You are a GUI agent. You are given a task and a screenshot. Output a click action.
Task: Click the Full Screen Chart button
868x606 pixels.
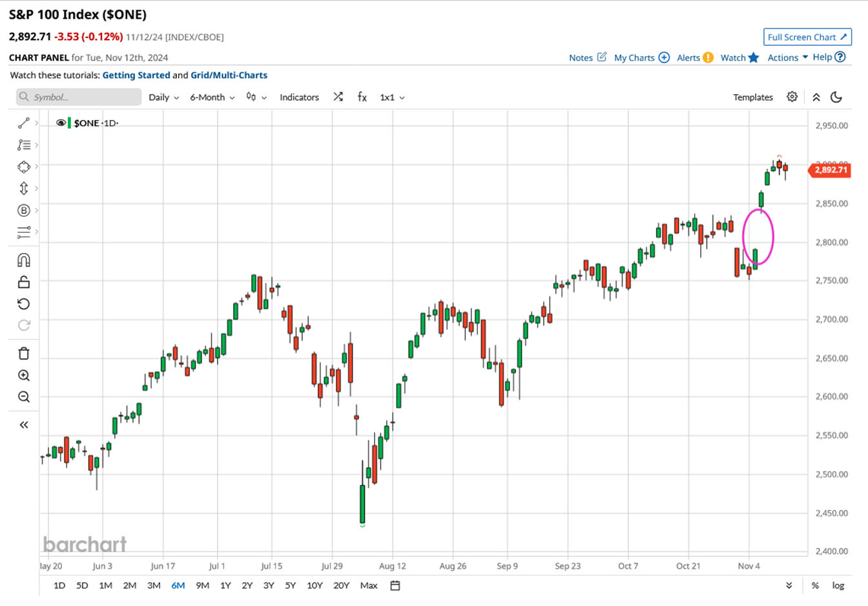(807, 37)
